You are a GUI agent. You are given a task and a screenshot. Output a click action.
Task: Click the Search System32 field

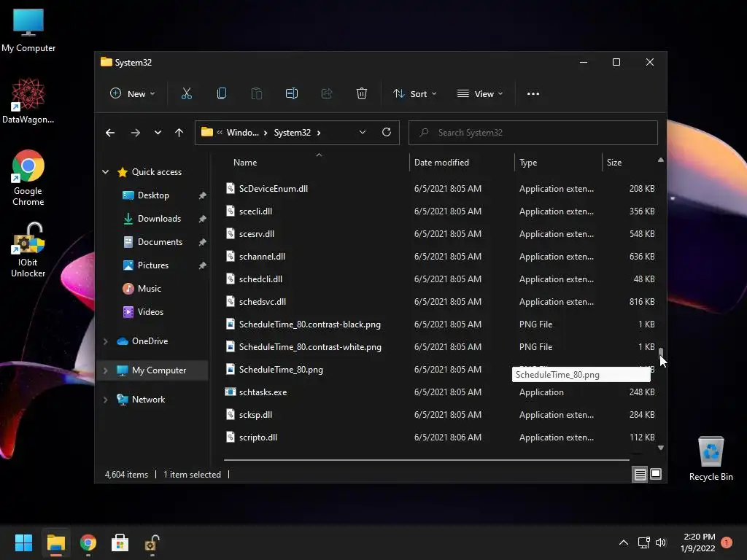click(533, 133)
